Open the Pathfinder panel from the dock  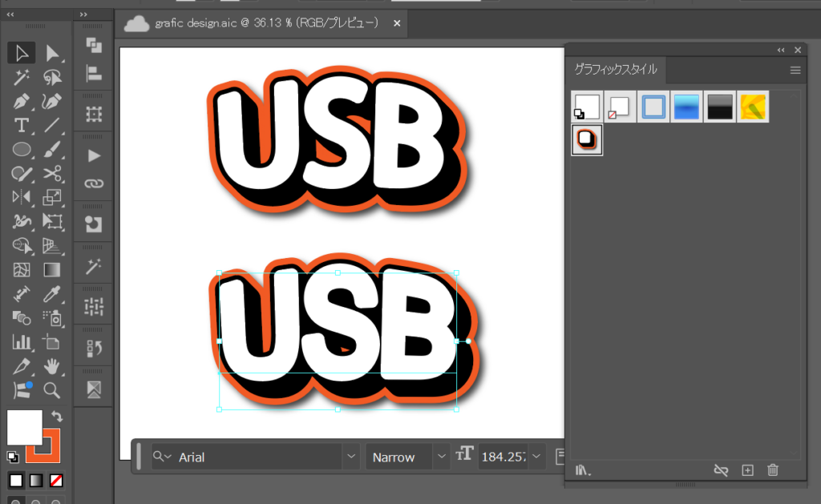tap(94, 46)
